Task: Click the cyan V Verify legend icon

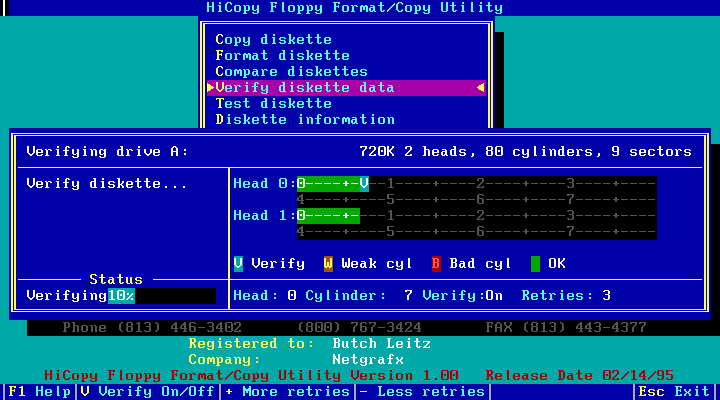Action: pyautogui.click(x=238, y=264)
